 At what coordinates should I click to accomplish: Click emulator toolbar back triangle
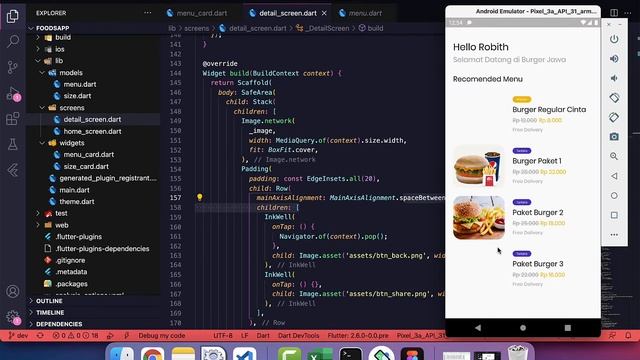click(x=614, y=176)
